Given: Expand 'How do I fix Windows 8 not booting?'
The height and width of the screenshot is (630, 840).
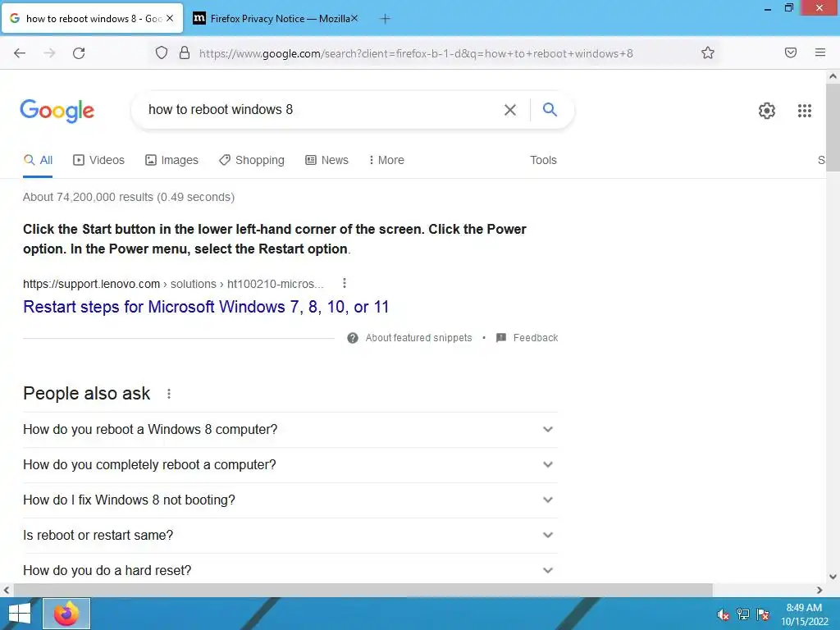Looking at the screenshot, I should (x=290, y=500).
